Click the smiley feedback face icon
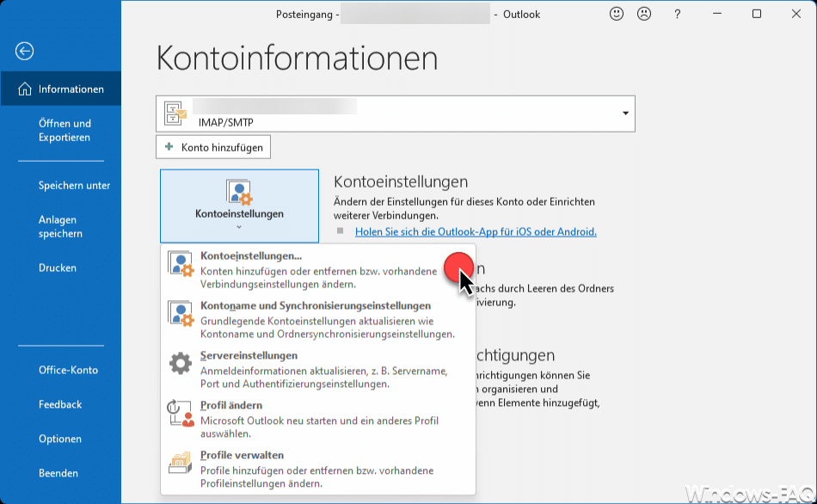The height and width of the screenshot is (504, 817). tap(617, 14)
